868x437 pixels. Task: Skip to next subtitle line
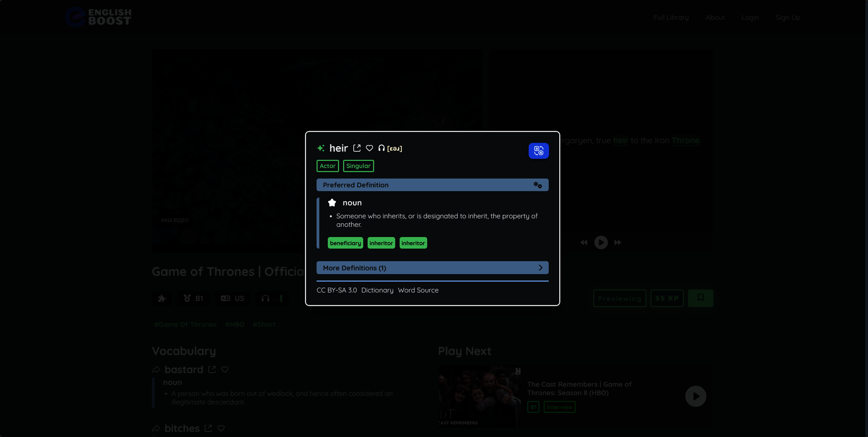617,243
